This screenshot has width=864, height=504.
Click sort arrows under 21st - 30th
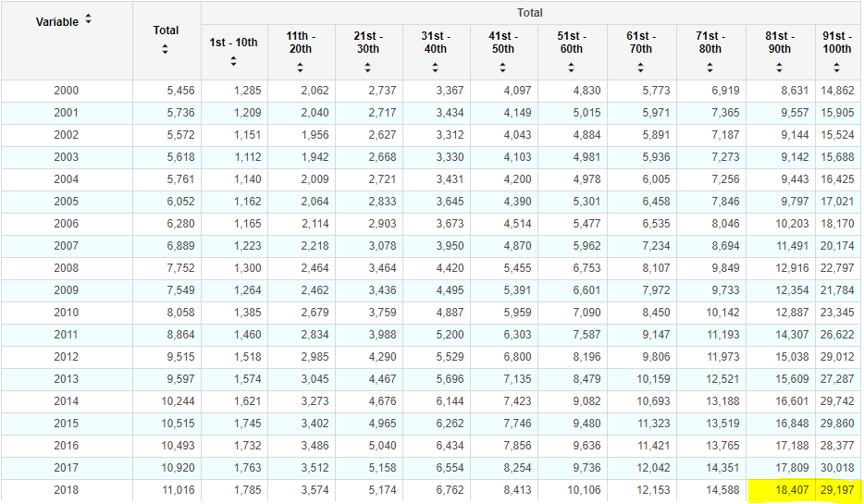pos(367,68)
